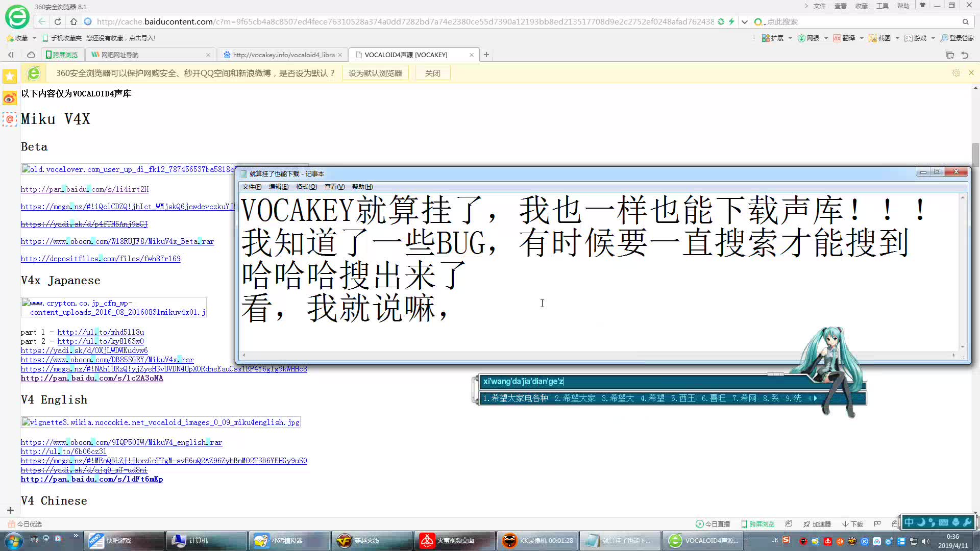980x551 pixels.
Task: Click the browser page vertical scrollbar thumb
Action: tap(975, 155)
